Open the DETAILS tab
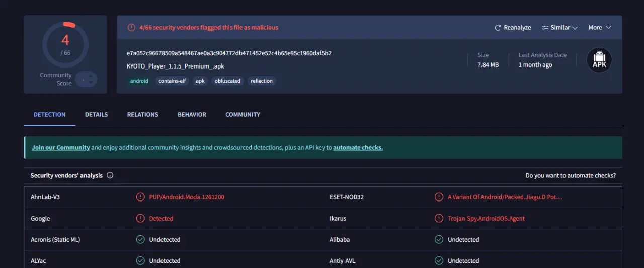 [97, 115]
